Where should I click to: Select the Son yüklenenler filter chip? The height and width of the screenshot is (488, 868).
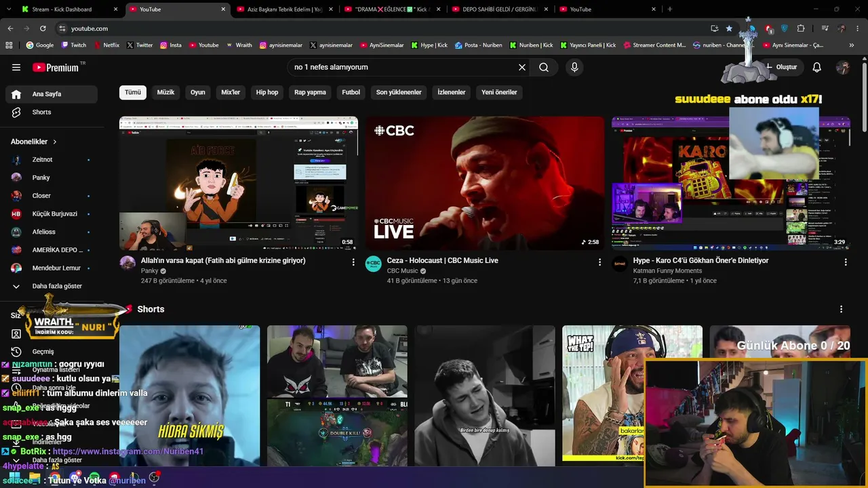399,92
